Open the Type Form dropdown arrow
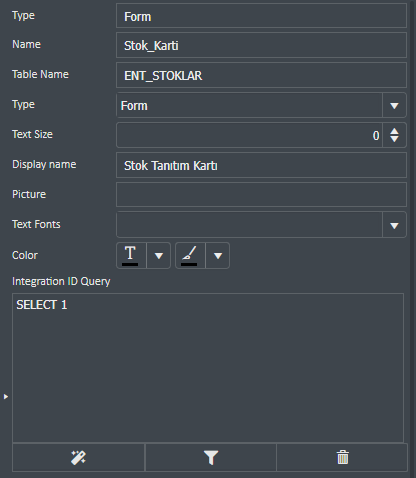Image resolution: width=416 pixels, height=478 pixels. point(394,106)
